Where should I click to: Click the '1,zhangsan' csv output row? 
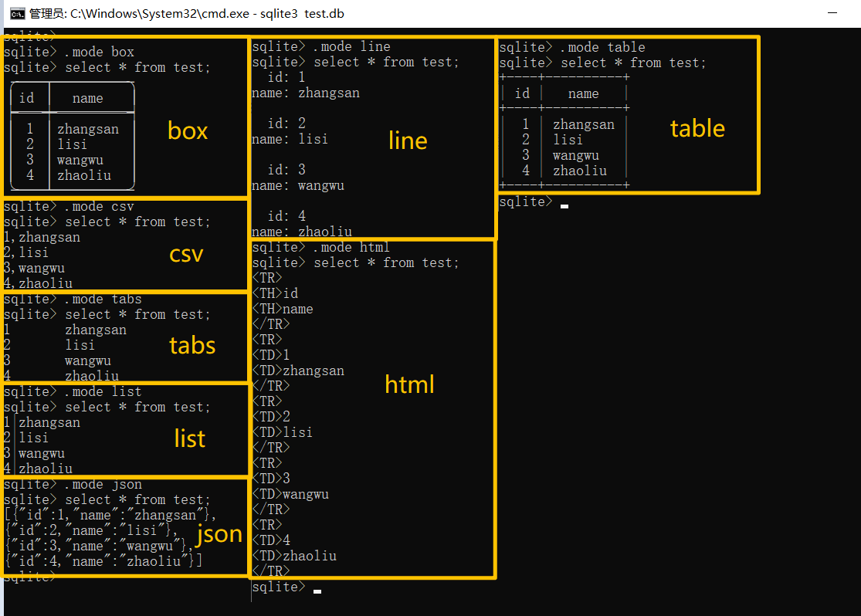pos(42,237)
